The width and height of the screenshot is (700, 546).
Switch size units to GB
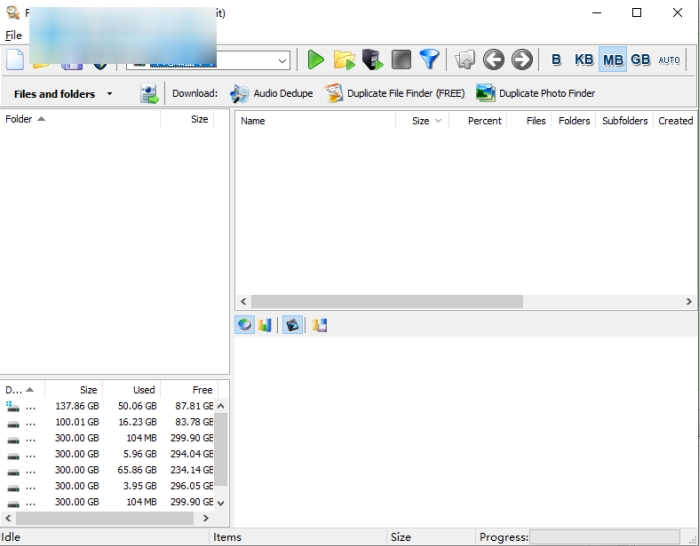pos(641,59)
